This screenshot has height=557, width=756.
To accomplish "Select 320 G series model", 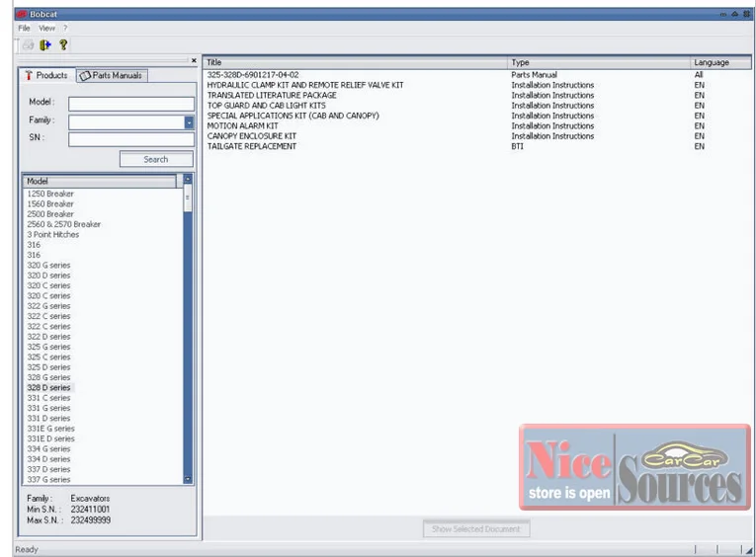I will pyautogui.click(x=48, y=265).
